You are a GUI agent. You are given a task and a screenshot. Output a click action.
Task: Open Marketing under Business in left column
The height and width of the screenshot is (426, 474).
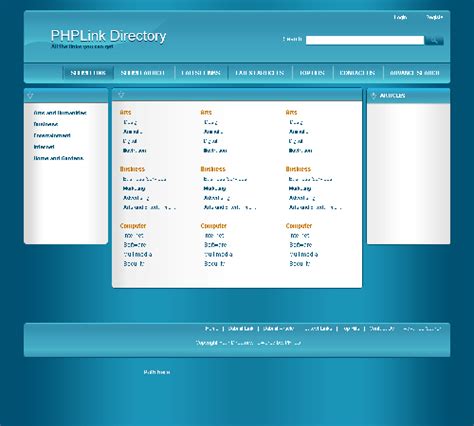pyautogui.click(x=134, y=189)
